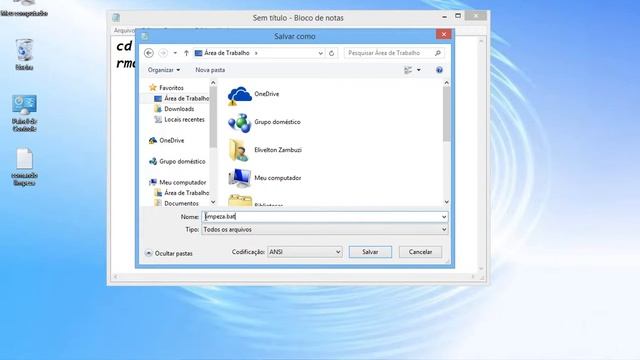Screen dimensions: 640x360
Task: Open the Organizar menu
Action: (164, 70)
